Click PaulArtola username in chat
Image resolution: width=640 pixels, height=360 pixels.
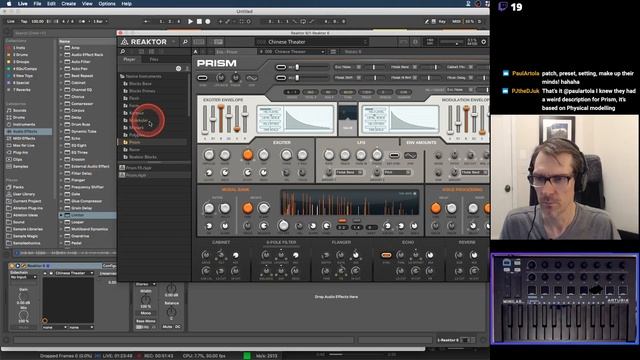(x=525, y=73)
